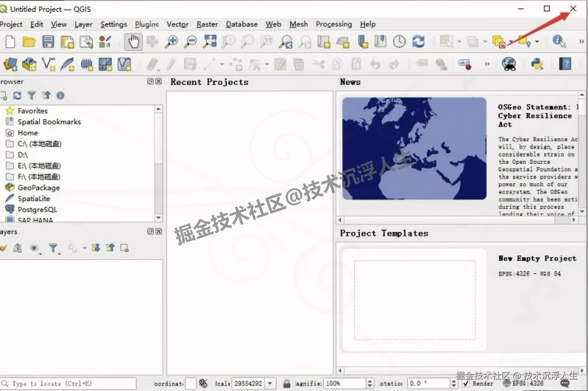The height and width of the screenshot is (391, 588).
Task: Click the Filter Legend icon in Layers
Action: pyautogui.click(x=53, y=248)
